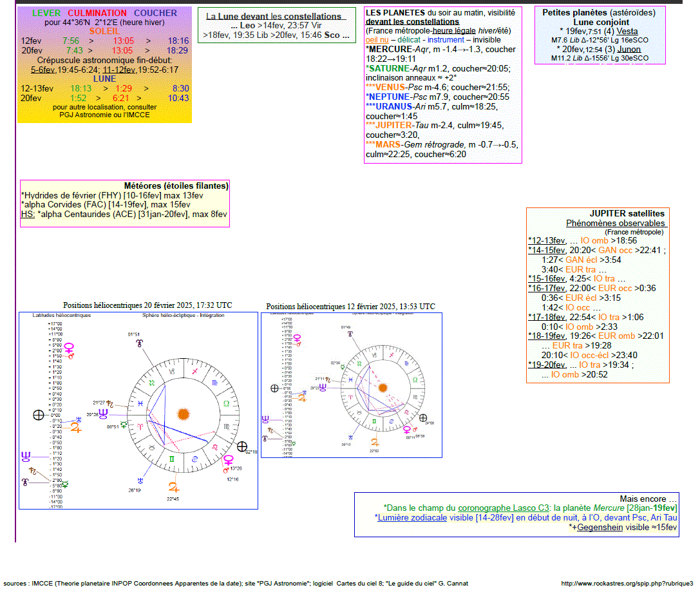Open the 'Gegenshein' link
Image resolution: width=700 pixels, height=592 pixels.
pyautogui.click(x=600, y=528)
